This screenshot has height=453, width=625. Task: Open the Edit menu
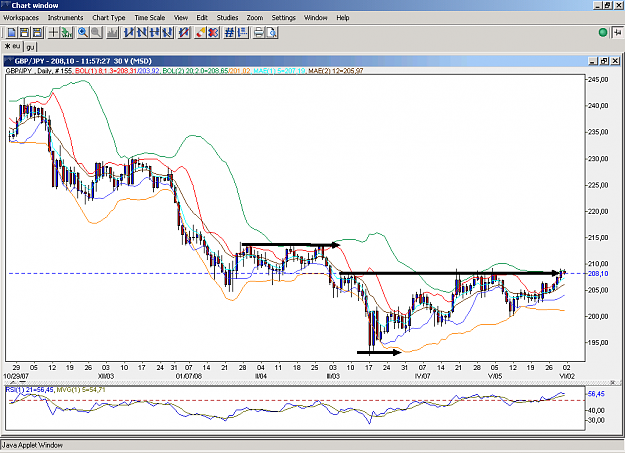(202, 18)
